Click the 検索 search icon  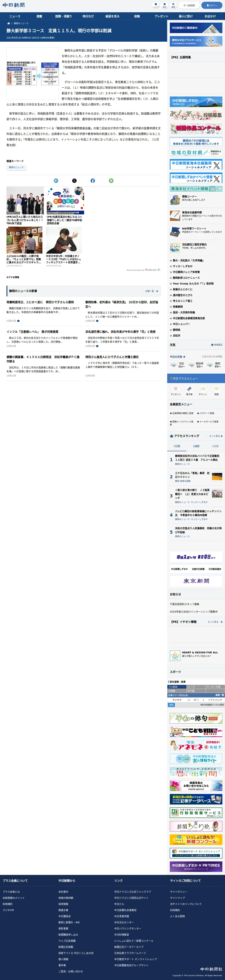tap(173, 5)
